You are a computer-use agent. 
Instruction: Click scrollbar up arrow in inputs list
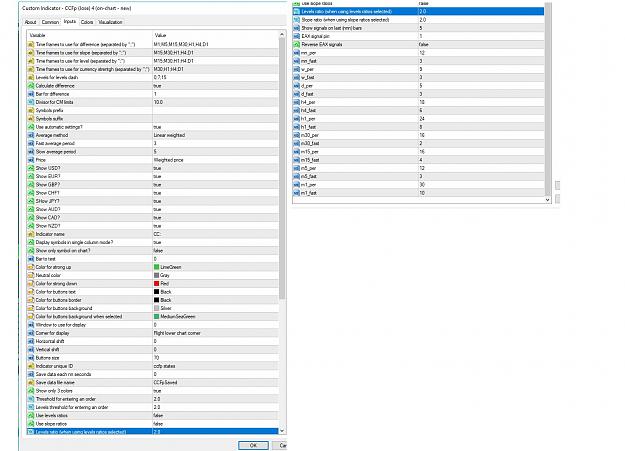(282, 35)
